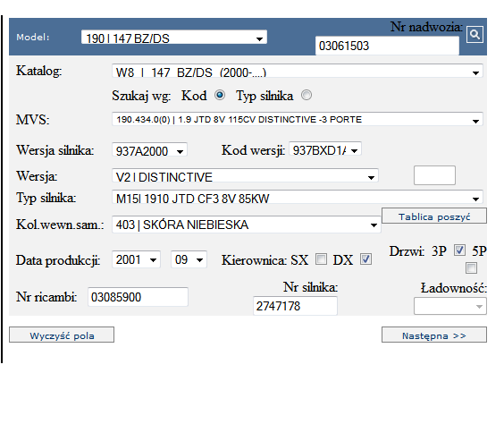Select the Typ silnika radio button

[x=307, y=95]
